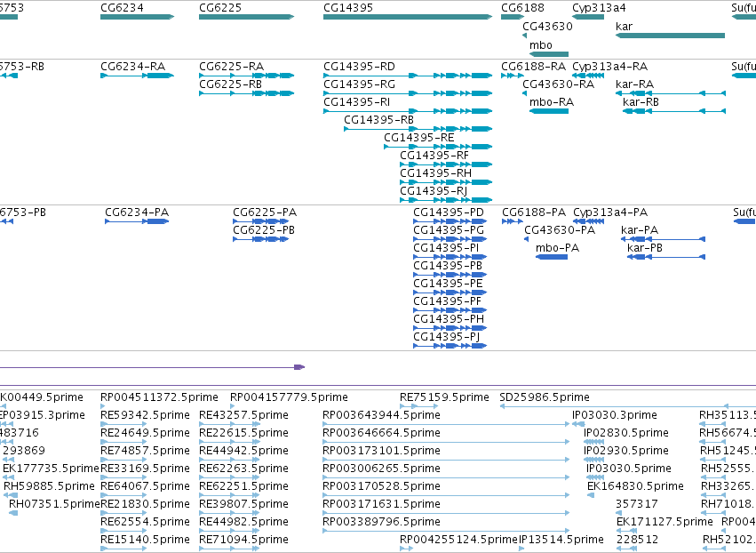Image resolution: width=756 pixels, height=553 pixels.
Task: Click protein mbo-PA
Action: tap(557, 249)
